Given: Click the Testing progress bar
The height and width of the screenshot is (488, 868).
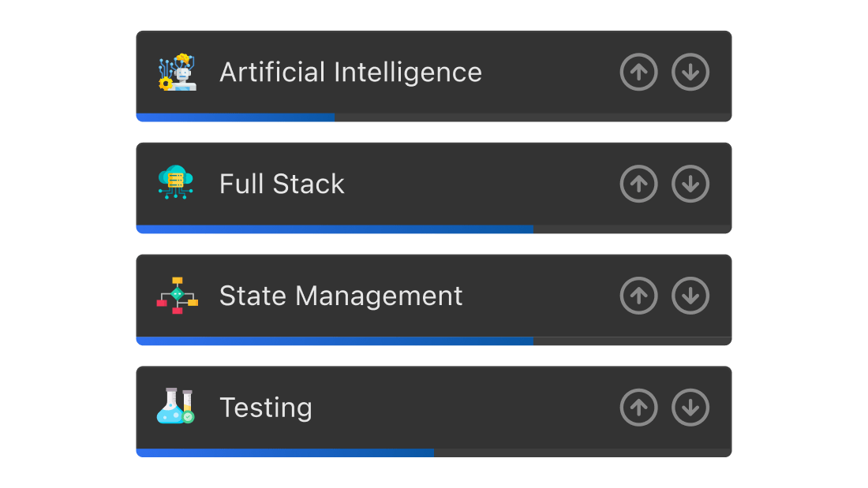Looking at the screenshot, I should pyautogui.click(x=434, y=453).
